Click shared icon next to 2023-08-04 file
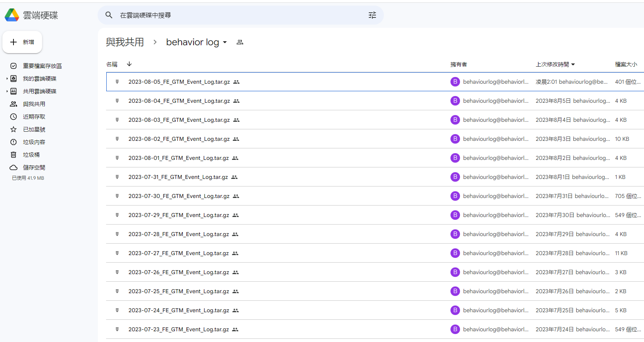644x342 pixels. click(236, 101)
